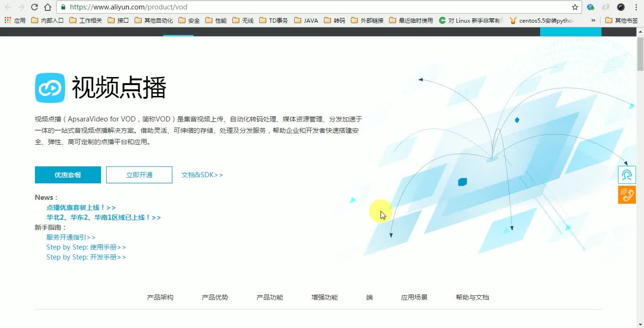644x328 pixels.
Task: Switch to the 端 tab
Action: point(369,297)
